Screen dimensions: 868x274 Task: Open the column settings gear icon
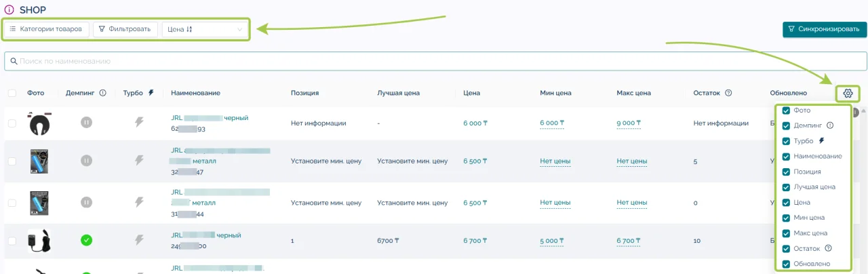coord(847,93)
